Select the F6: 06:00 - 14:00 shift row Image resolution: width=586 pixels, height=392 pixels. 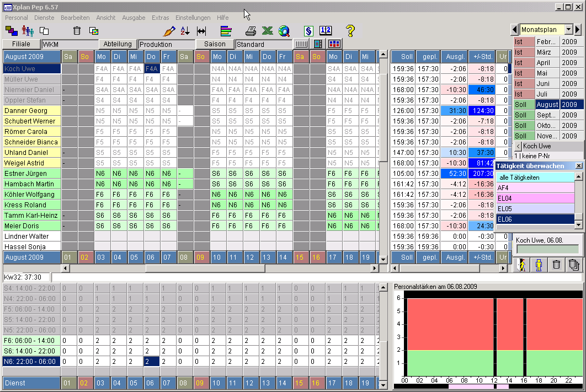(x=32, y=341)
